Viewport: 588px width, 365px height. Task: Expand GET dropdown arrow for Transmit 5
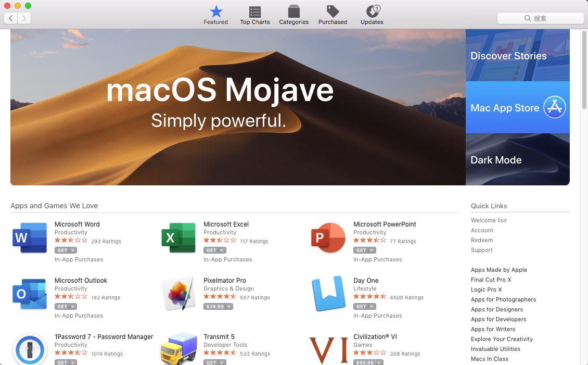222,363
